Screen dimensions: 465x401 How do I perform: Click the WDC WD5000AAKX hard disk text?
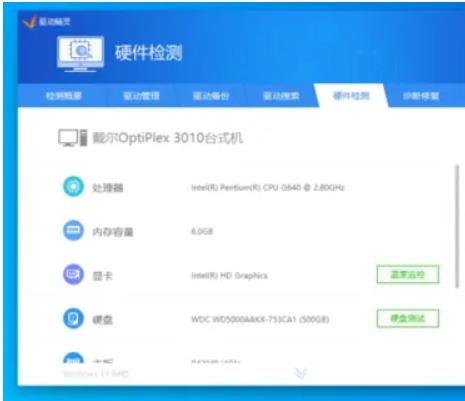click(x=260, y=319)
